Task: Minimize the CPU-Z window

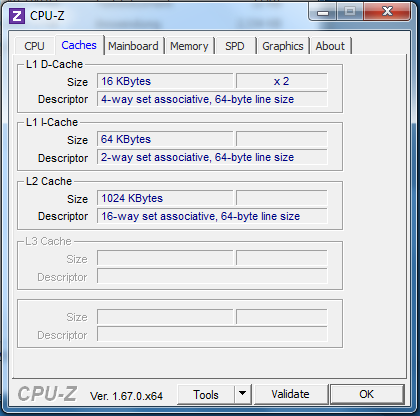Action: coord(323,12)
